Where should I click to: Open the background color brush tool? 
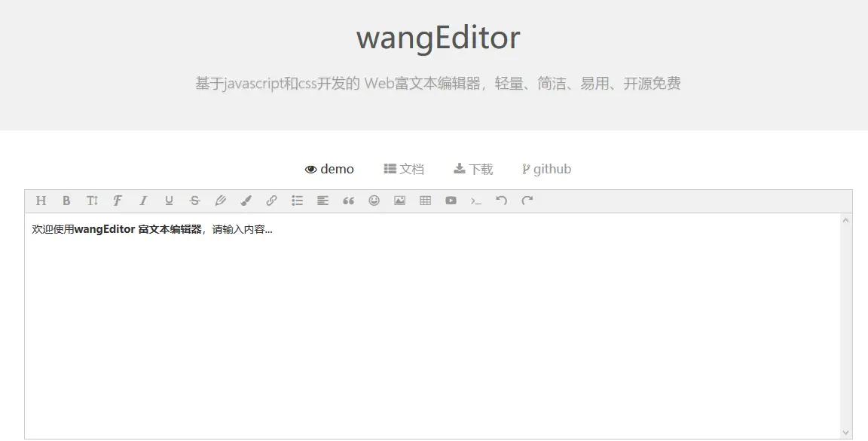[x=246, y=201]
